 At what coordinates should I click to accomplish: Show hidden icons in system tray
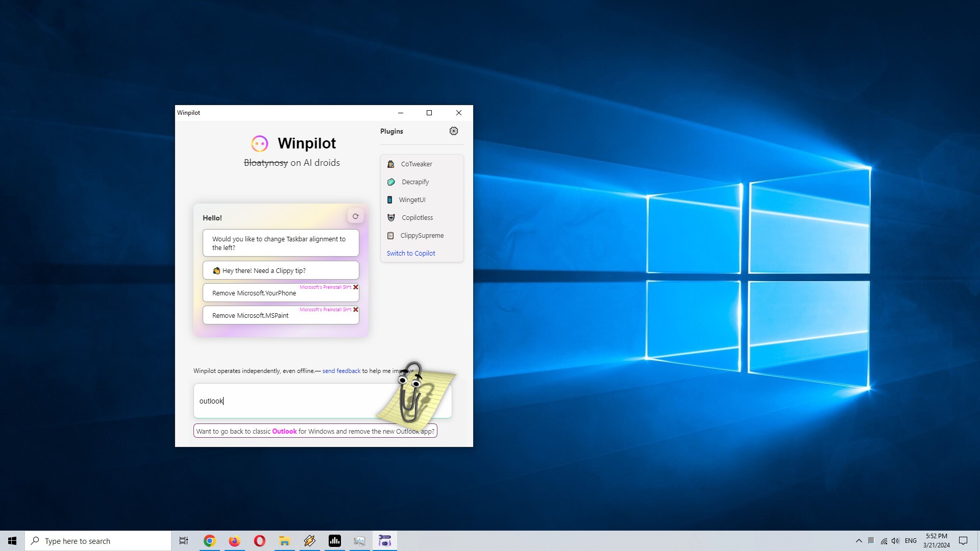(859, 541)
